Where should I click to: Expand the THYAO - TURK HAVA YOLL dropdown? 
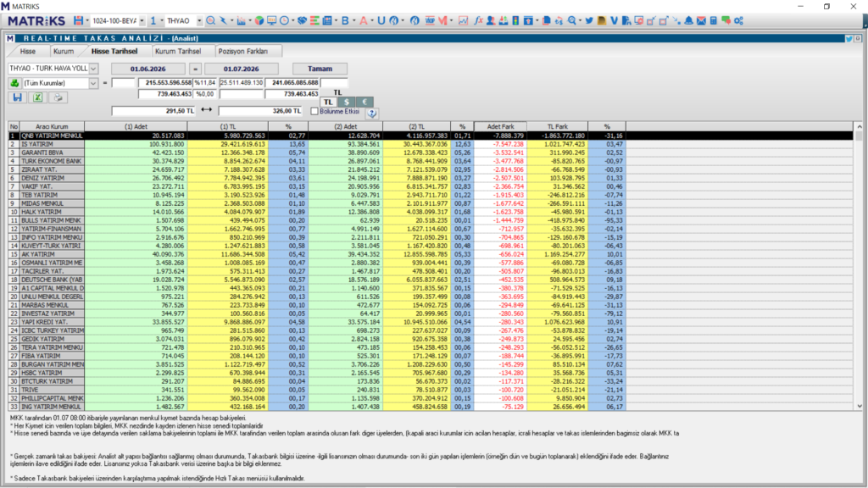click(93, 69)
